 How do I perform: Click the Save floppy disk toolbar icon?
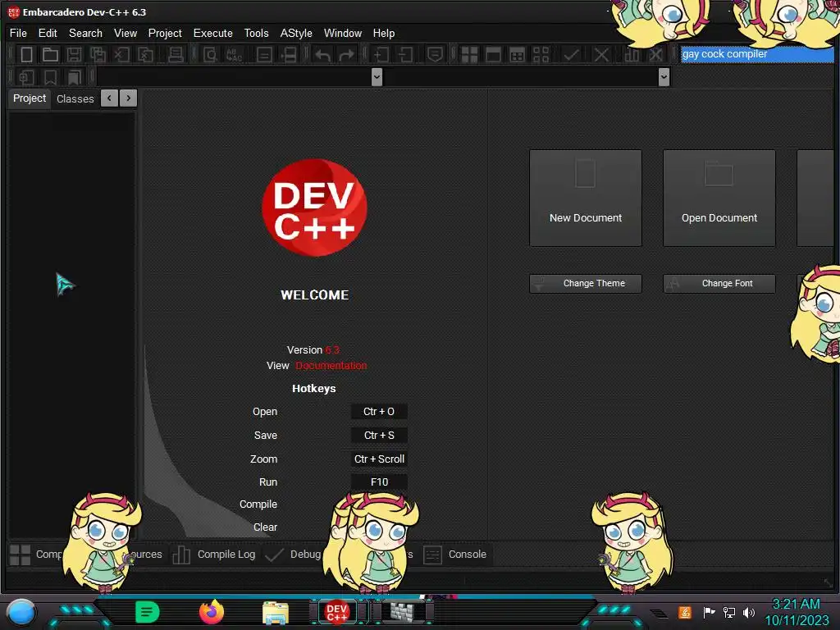coord(74,54)
